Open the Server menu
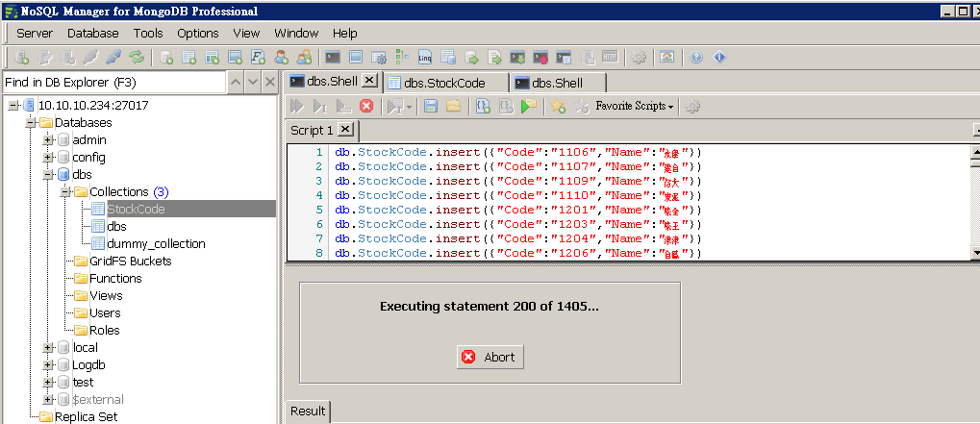The width and height of the screenshot is (980, 424). (x=35, y=33)
